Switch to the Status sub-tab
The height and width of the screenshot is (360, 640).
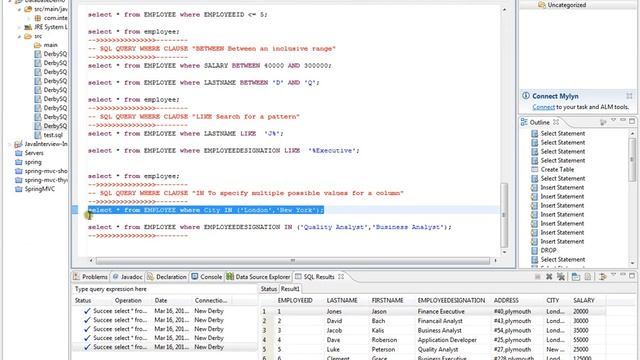pyautogui.click(x=269, y=289)
